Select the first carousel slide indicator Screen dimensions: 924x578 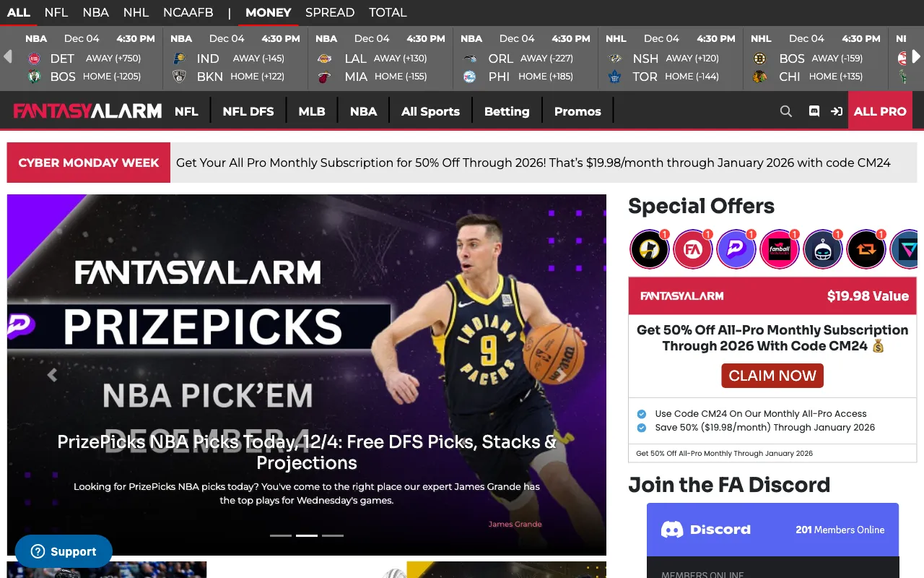281,535
